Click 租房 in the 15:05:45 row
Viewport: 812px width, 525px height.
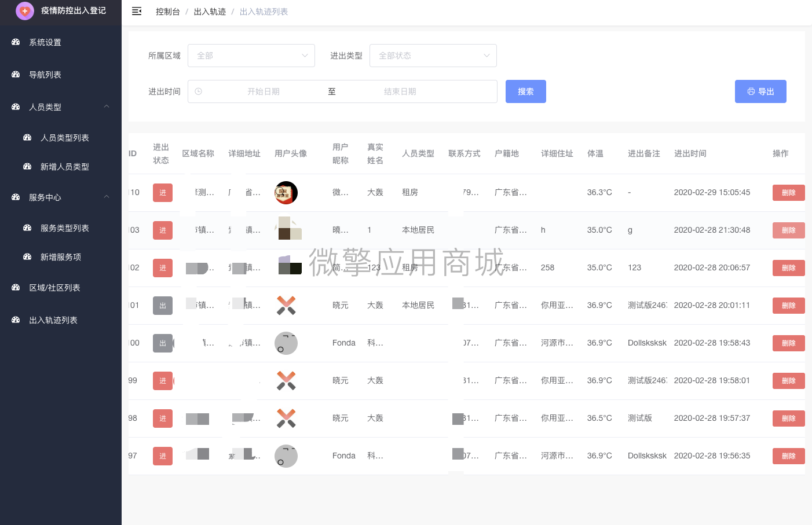pos(410,192)
